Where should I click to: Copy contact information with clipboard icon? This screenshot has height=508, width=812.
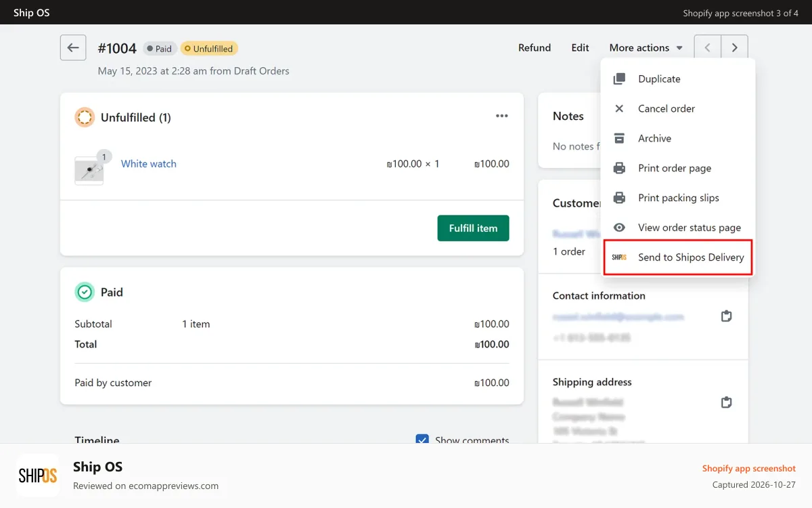[726, 316]
